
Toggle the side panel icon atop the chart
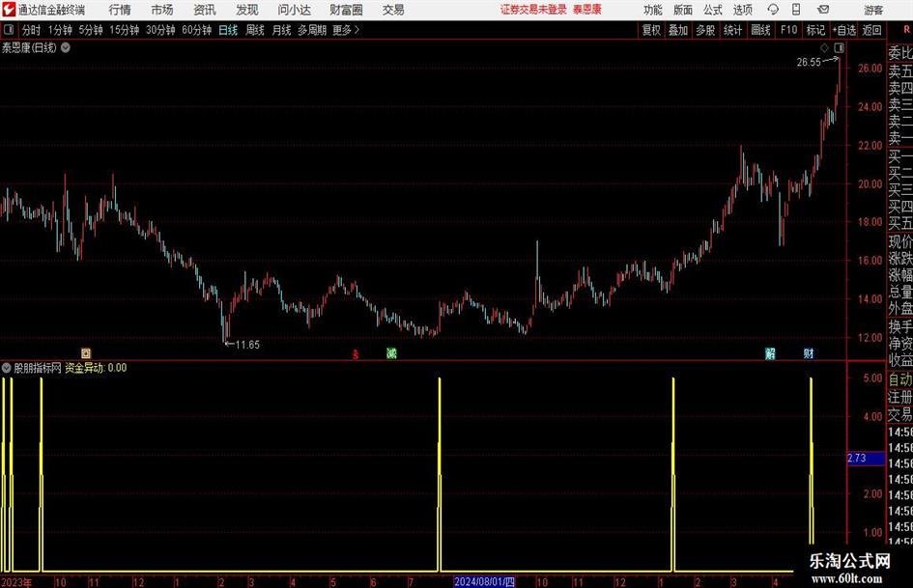tap(839, 48)
